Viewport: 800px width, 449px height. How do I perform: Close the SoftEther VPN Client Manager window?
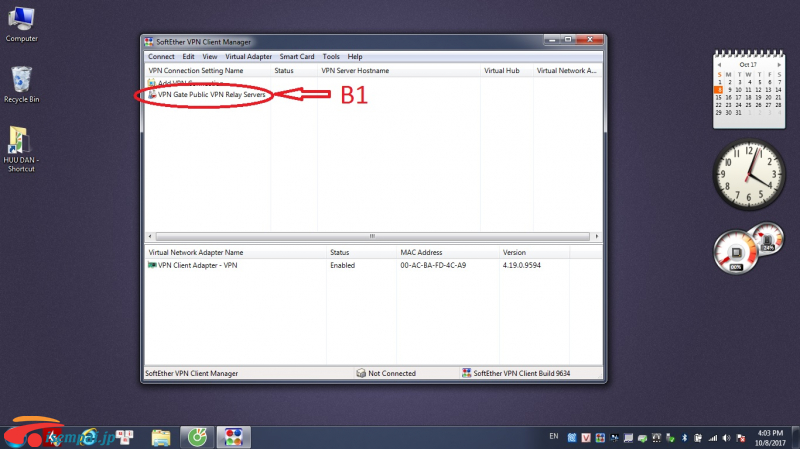[x=590, y=40]
